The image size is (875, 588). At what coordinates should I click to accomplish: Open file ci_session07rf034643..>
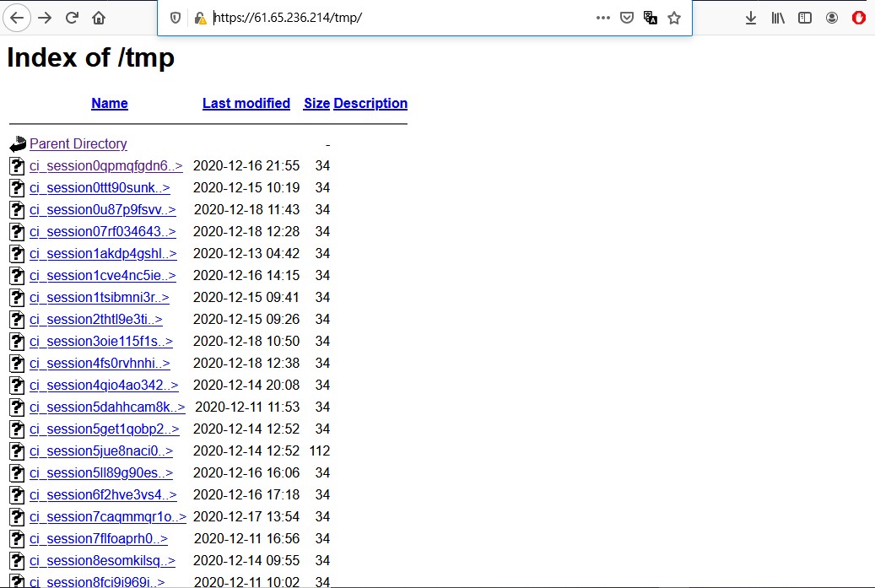(x=103, y=231)
